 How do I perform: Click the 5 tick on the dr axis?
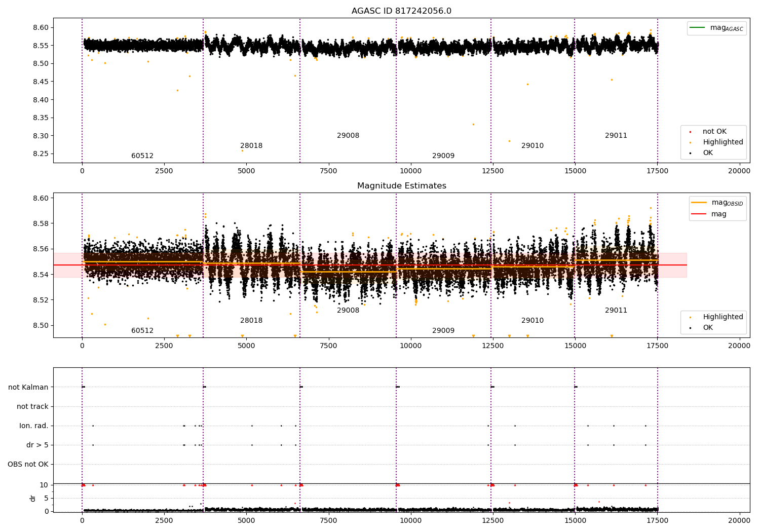click(46, 498)
